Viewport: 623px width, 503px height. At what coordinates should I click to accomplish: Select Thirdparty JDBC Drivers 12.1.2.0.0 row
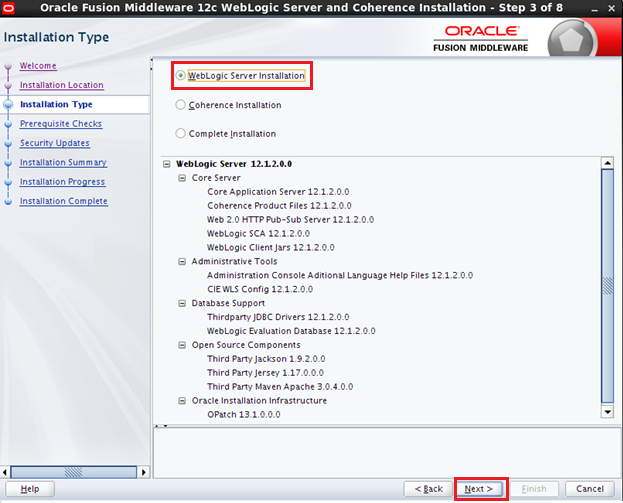(278, 317)
